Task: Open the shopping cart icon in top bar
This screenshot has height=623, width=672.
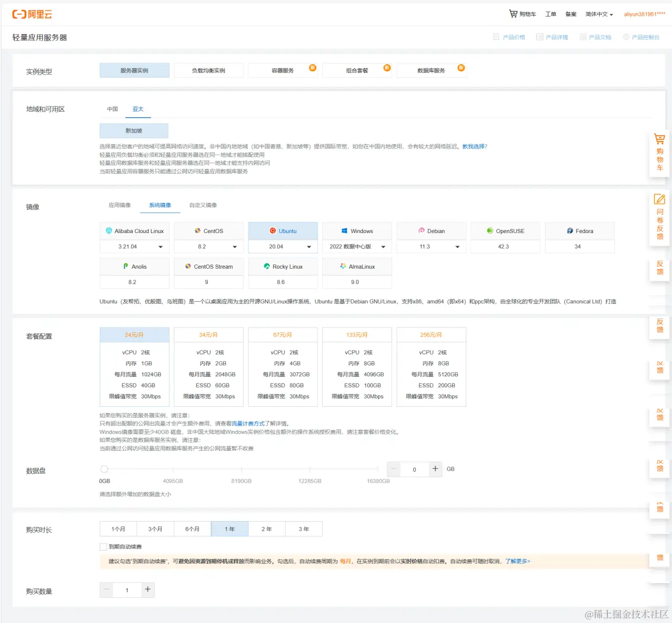Action: click(513, 14)
